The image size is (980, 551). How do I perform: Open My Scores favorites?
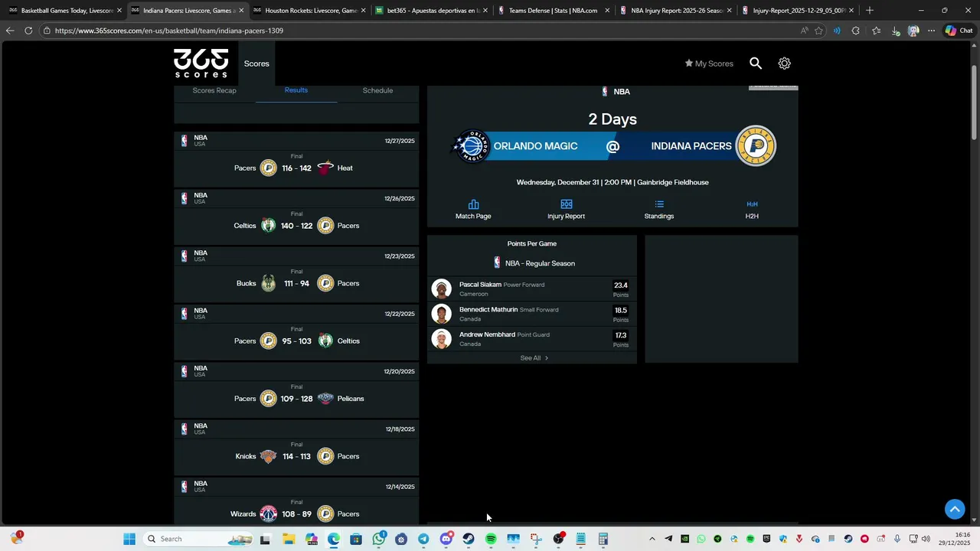709,64
